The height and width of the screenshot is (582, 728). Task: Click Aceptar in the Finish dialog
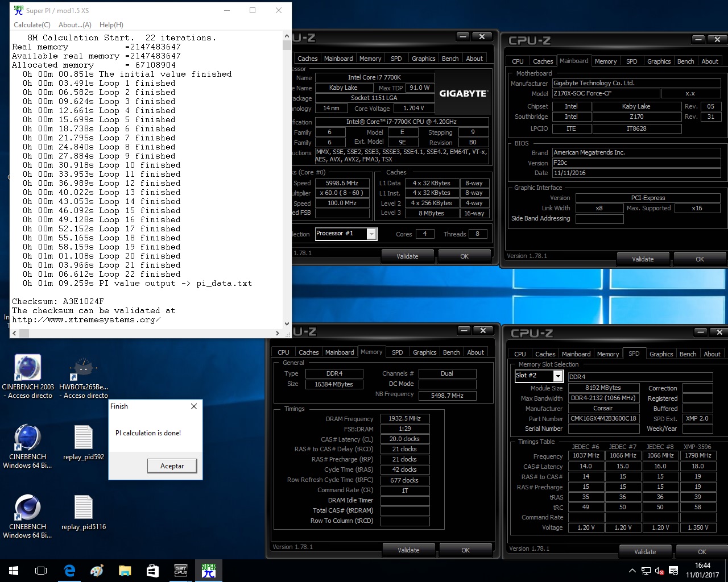172,466
